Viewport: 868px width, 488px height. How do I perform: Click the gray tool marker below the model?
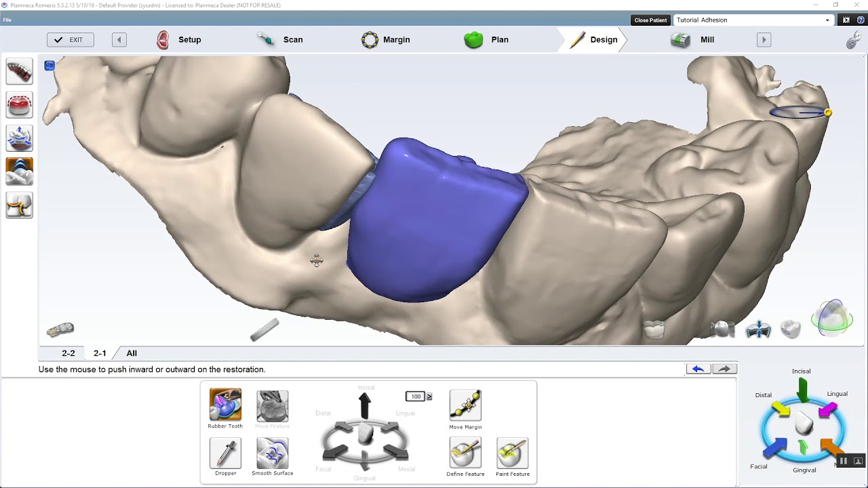pyautogui.click(x=264, y=329)
